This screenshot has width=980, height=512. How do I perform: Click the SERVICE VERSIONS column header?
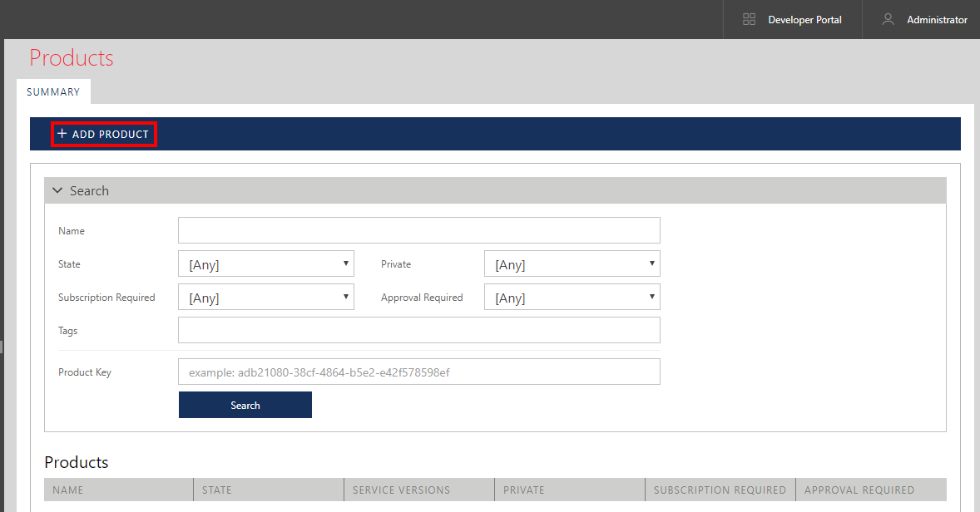(x=419, y=490)
